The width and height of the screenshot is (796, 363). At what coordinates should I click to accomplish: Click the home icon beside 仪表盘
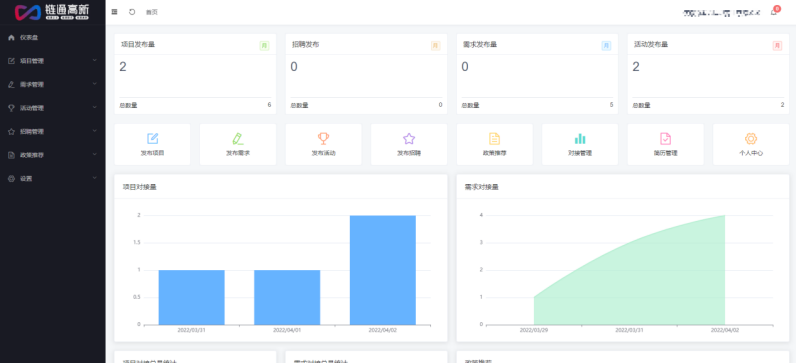click(11, 37)
